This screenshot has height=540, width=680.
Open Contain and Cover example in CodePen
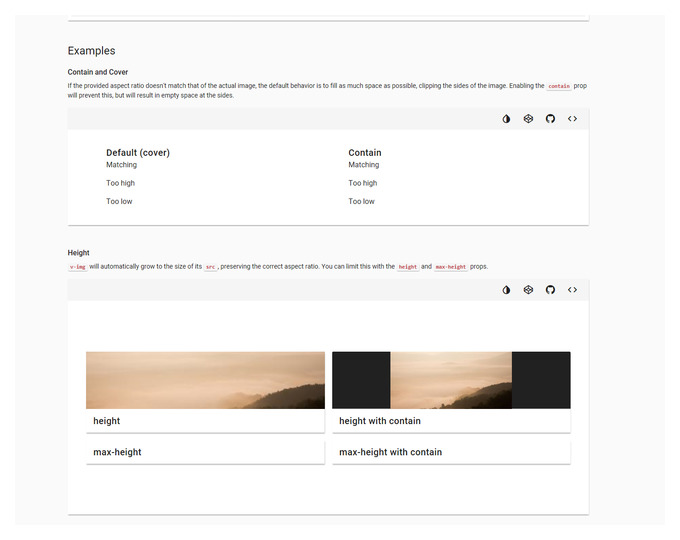coord(528,119)
